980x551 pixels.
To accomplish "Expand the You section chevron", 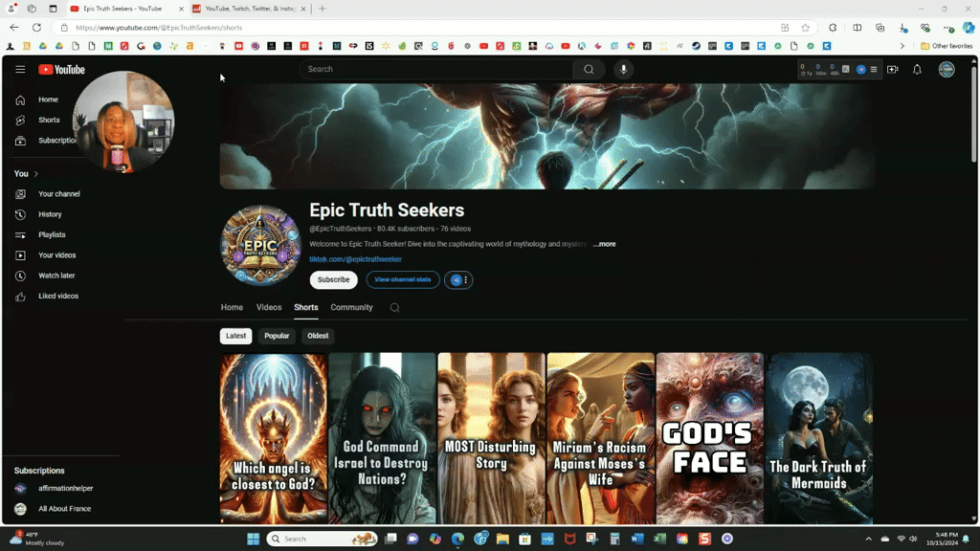I will [x=36, y=174].
